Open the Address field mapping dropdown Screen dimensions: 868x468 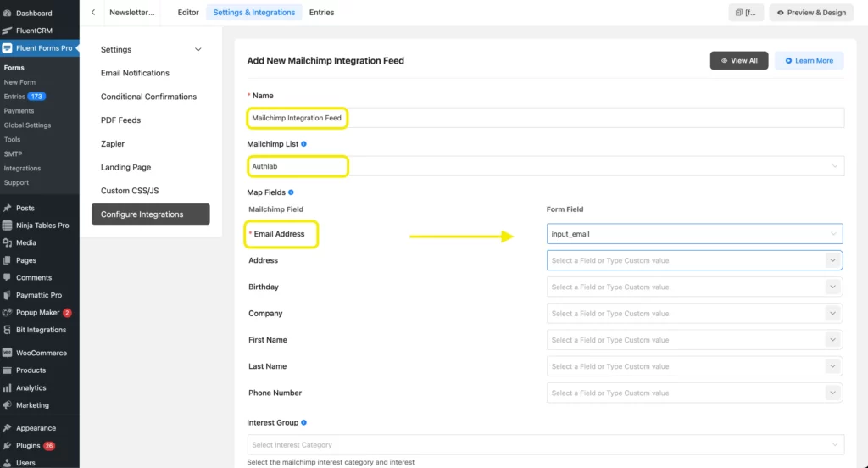click(x=694, y=260)
